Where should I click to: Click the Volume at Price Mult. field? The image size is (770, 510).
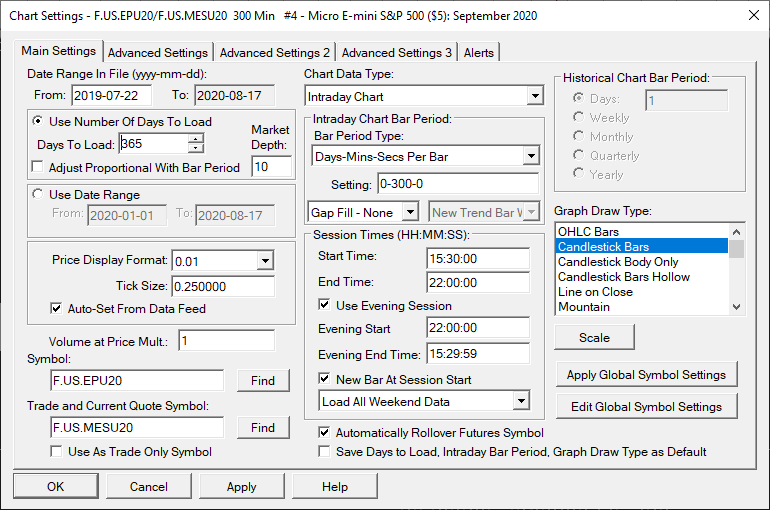[226, 341]
